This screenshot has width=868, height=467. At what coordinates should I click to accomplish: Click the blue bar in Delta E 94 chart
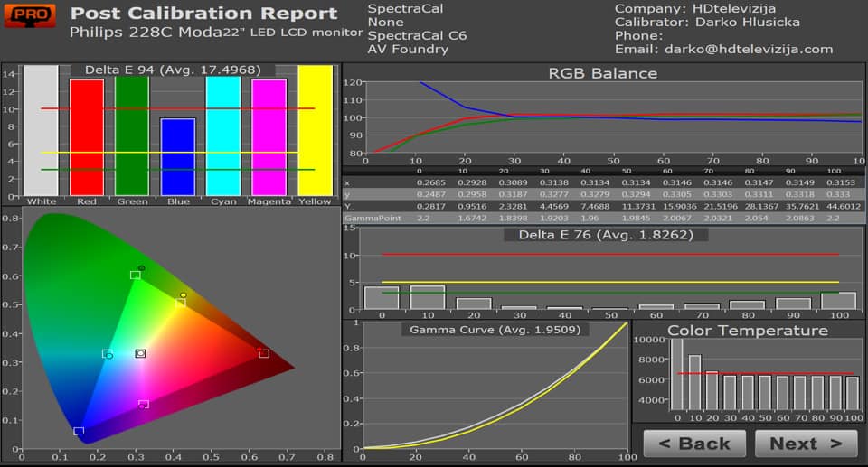point(178,157)
